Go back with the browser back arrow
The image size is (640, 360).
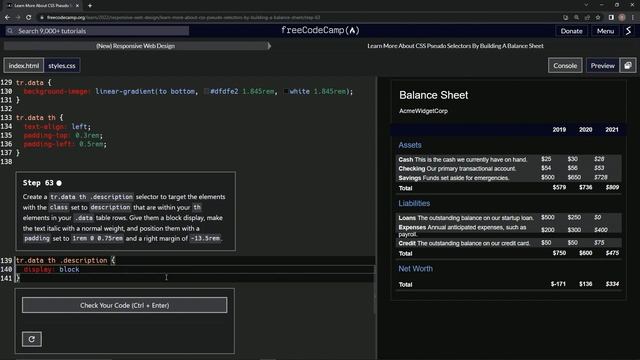(7, 18)
